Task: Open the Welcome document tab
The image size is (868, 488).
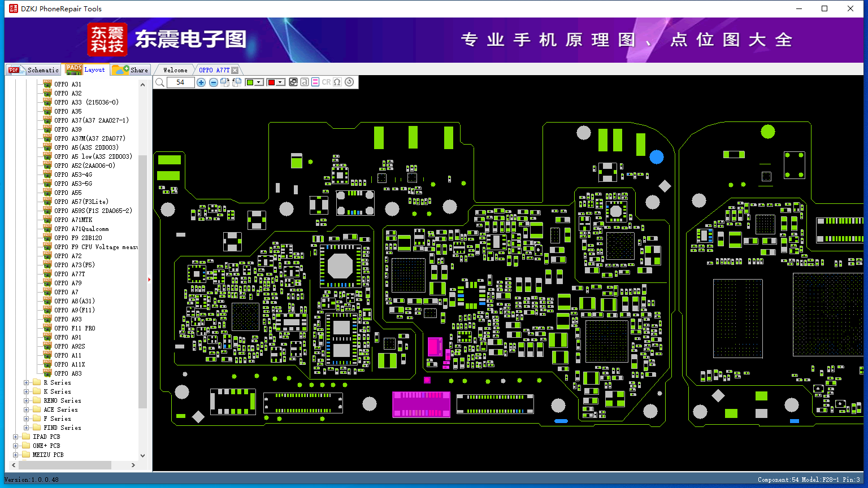Action: click(175, 70)
